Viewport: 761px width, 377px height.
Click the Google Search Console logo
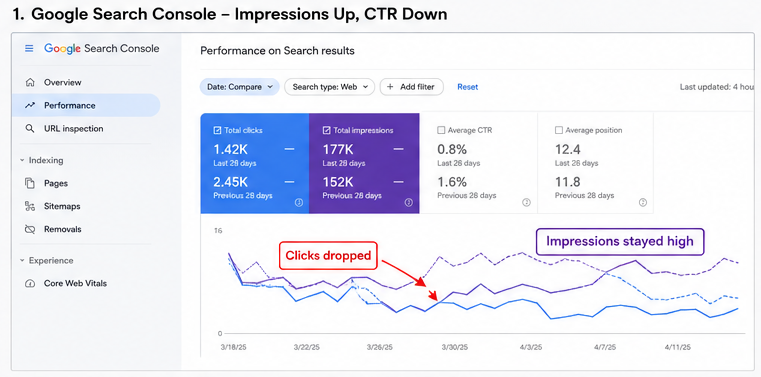coord(101,49)
